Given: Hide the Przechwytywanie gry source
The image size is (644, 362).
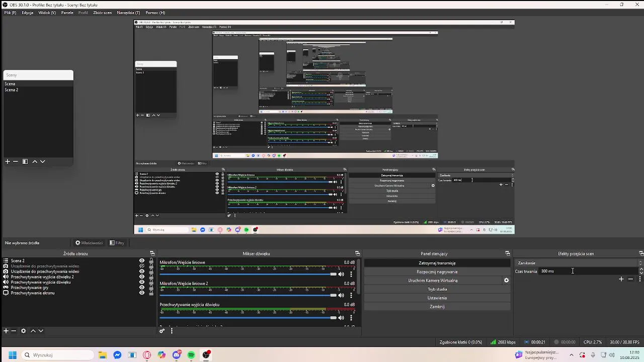Looking at the screenshot, I should coord(142,288).
